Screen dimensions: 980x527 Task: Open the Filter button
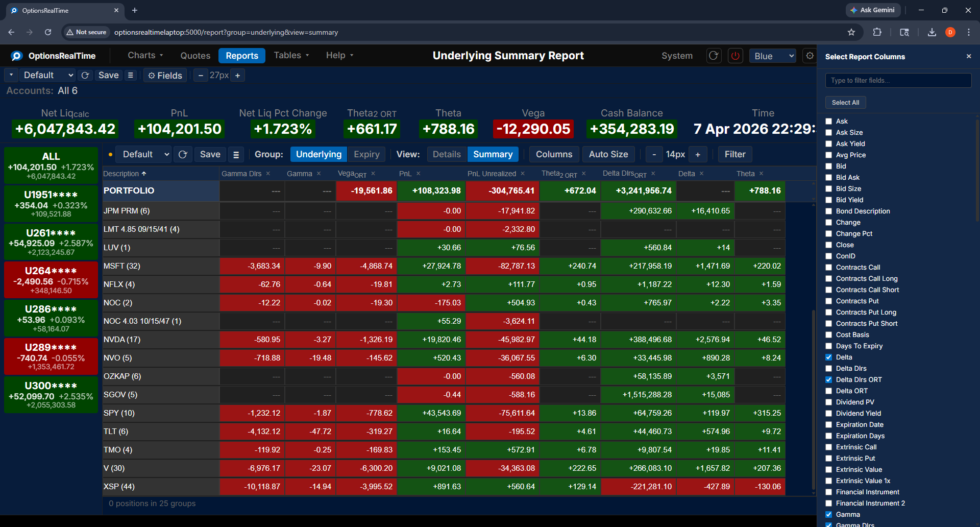pos(735,154)
